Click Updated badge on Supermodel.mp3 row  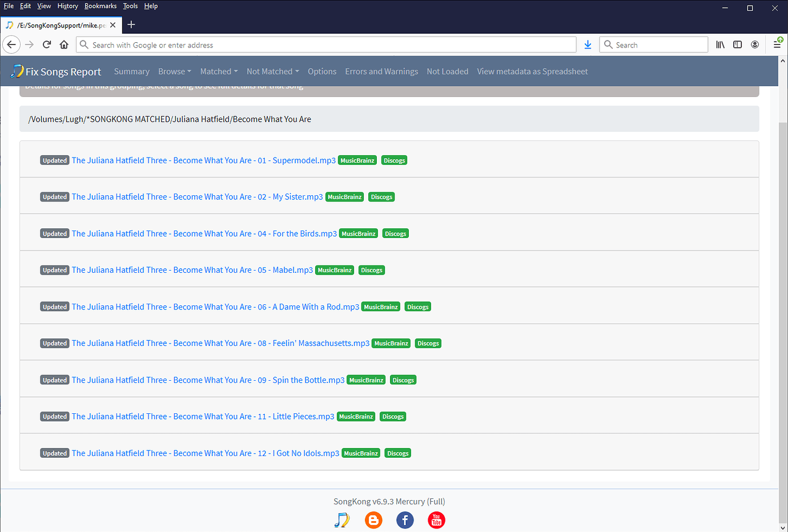pyautogui.click(x=55, y=160)
